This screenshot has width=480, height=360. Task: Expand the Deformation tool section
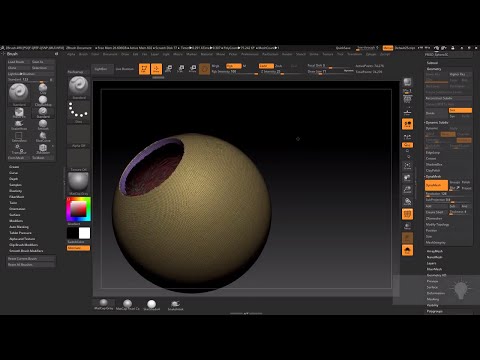(436, 293)
